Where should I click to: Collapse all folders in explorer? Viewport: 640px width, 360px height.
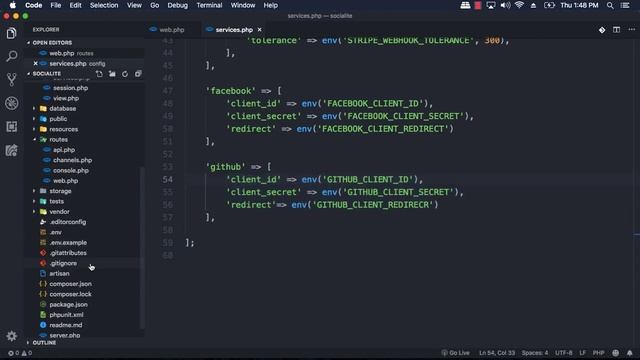138,74
